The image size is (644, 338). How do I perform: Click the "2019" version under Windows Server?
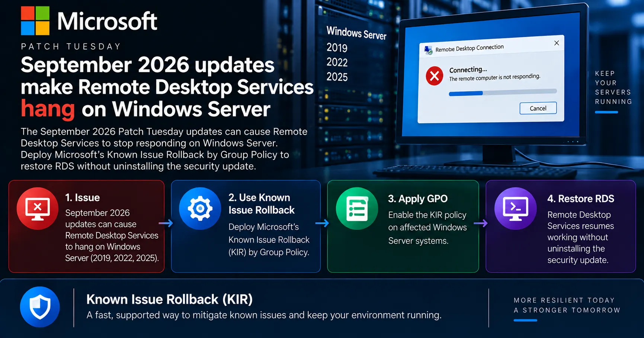[x=337, y=48]
